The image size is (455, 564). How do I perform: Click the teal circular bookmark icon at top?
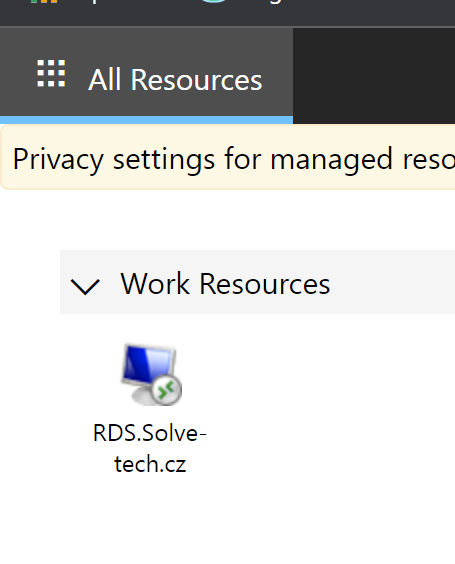click(214, 1)
